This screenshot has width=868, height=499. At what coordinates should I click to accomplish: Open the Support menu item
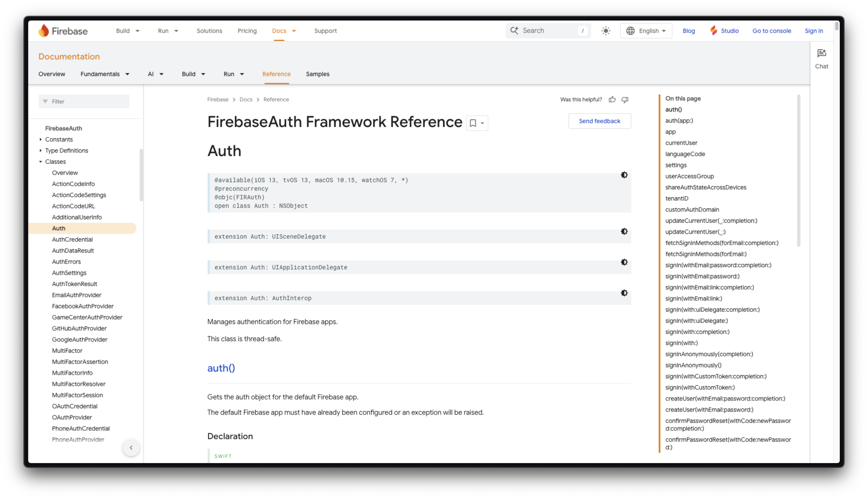[325, 31]
